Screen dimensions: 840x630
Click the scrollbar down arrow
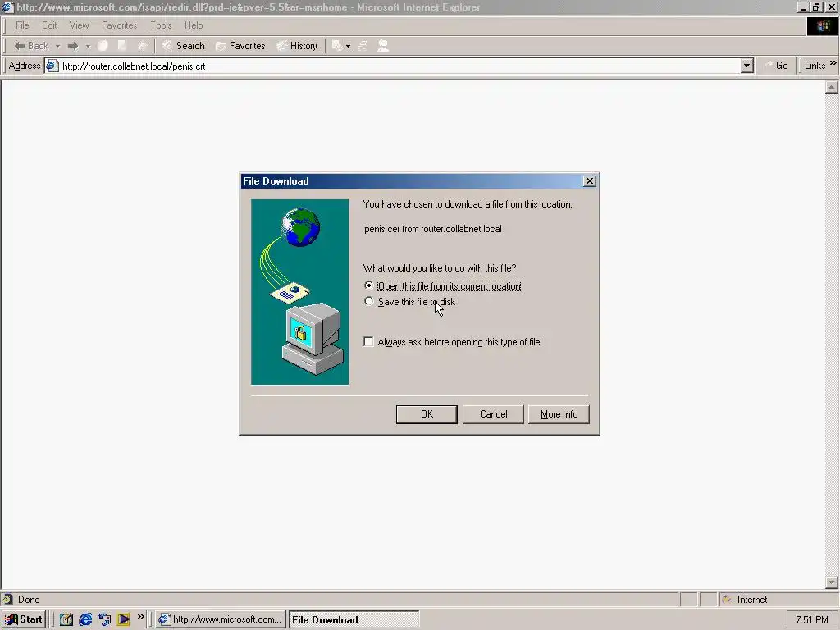pyautogui.click(x=832, y=582)
